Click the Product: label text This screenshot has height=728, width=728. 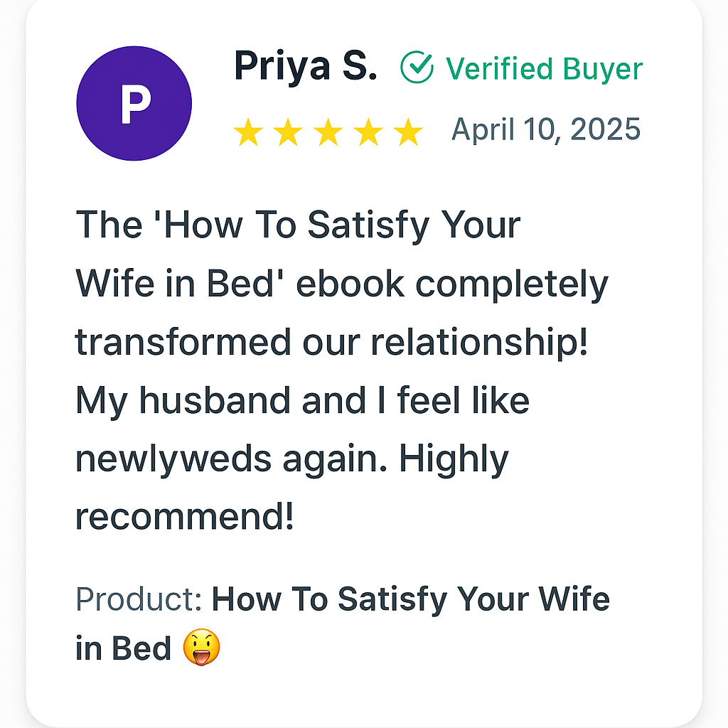(139, 599)
